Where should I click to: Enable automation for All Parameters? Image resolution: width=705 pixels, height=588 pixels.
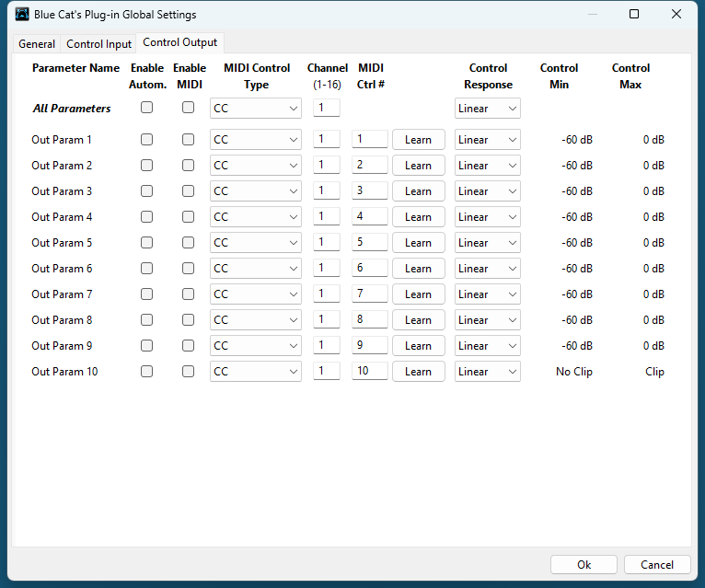pyautogui.click(x=146, y=108)
